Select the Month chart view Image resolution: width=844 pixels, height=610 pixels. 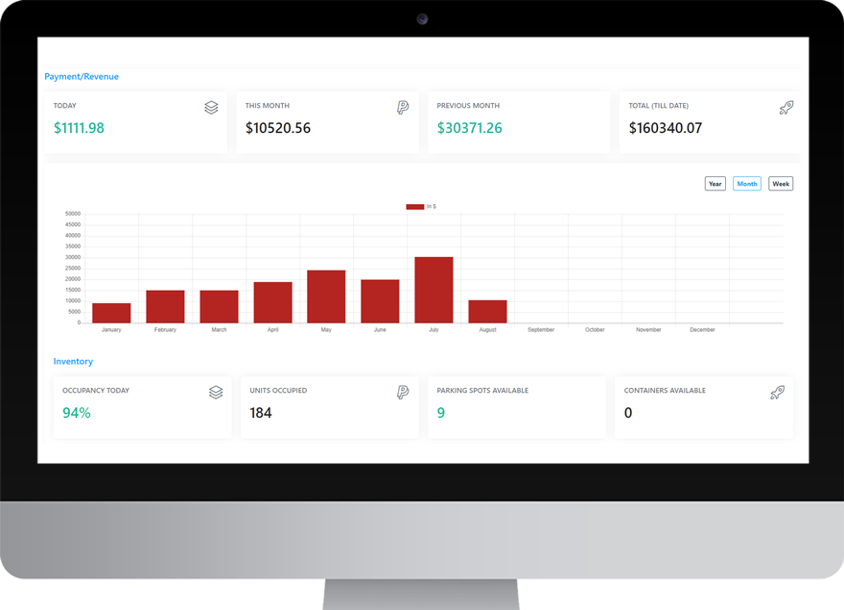pyautogui.click(x=747, y=184)
